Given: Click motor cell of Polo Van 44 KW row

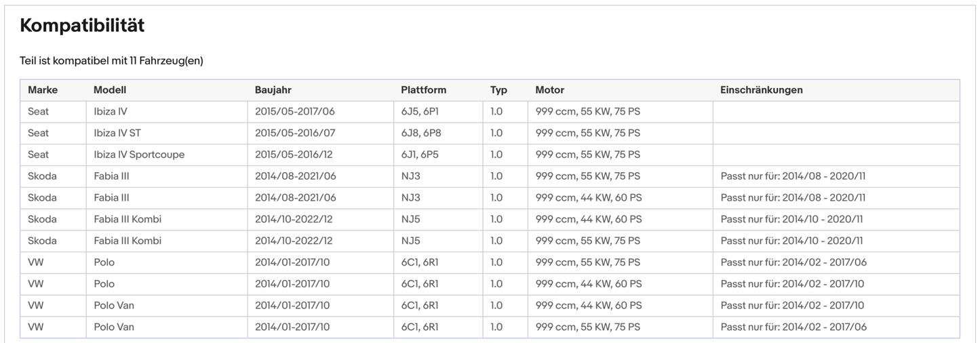Looking at the screenshot, I should [588, 306].
